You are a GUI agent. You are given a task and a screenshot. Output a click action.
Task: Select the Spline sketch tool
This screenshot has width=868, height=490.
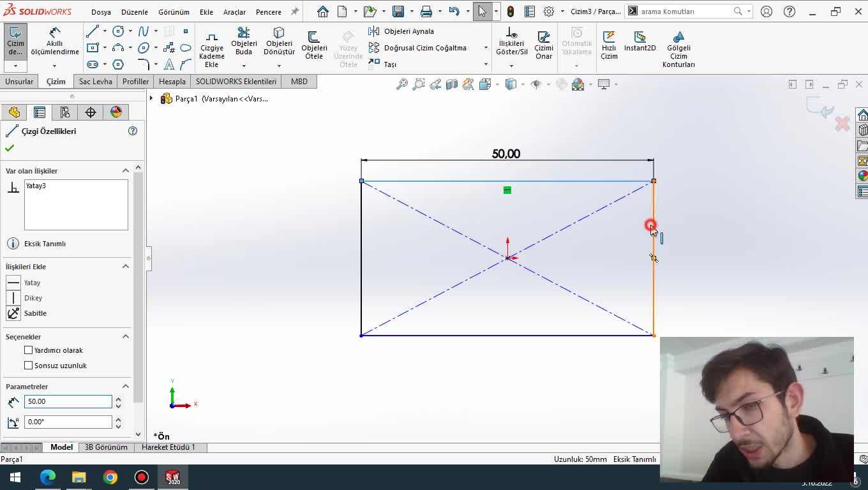tap(144, 31)
